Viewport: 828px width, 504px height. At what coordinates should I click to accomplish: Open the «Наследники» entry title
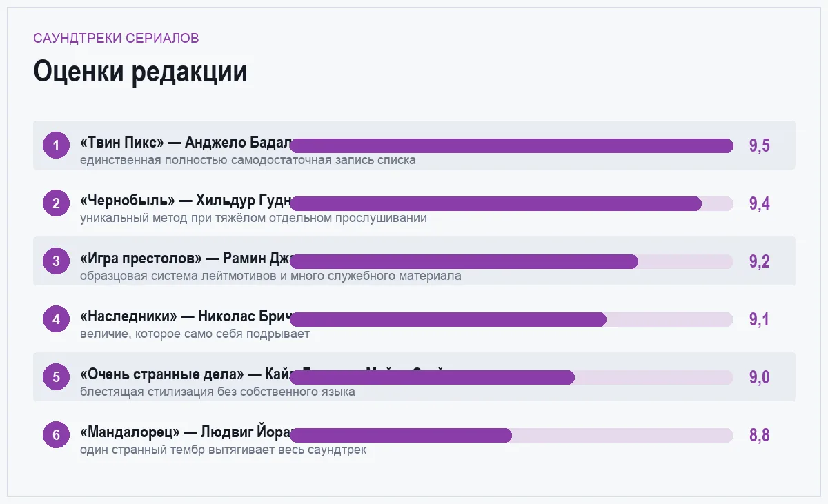point(186,316)
